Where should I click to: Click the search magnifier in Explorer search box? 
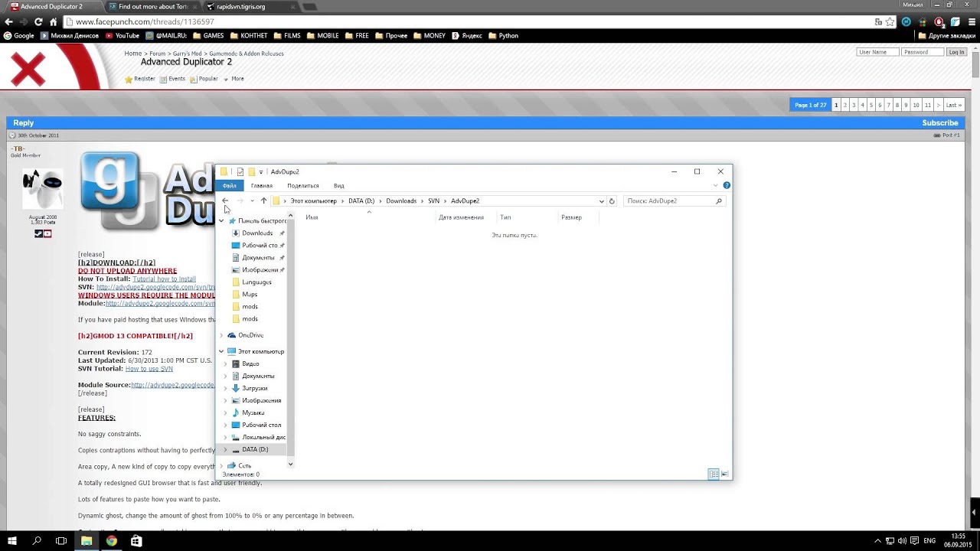tap(718, 201)
